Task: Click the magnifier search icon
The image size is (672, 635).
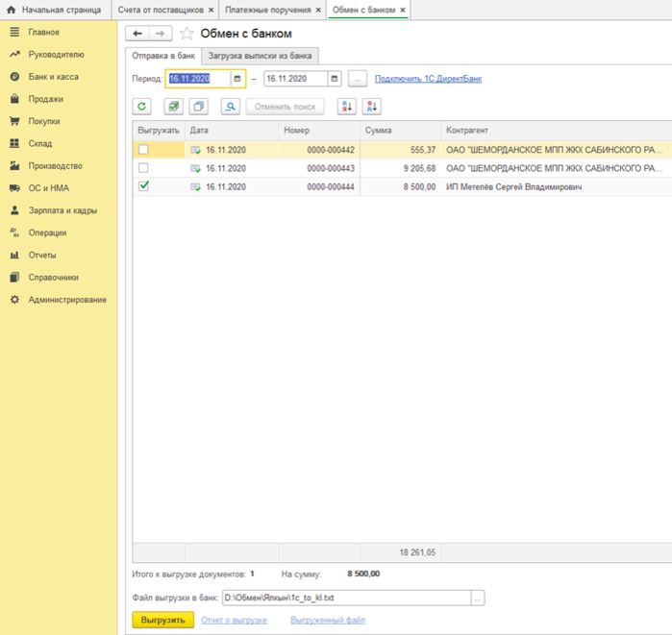Action: 231,107
